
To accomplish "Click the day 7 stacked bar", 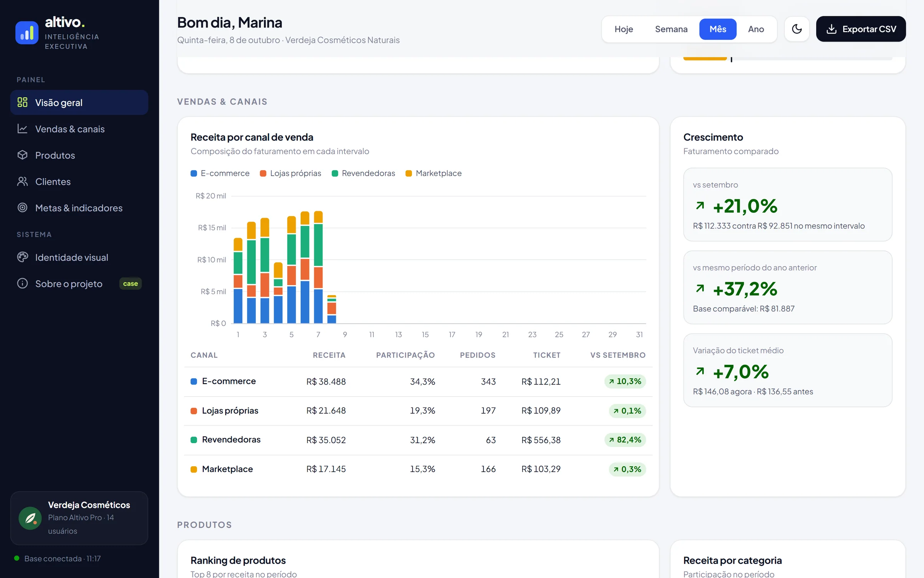I will click(318, 267).
